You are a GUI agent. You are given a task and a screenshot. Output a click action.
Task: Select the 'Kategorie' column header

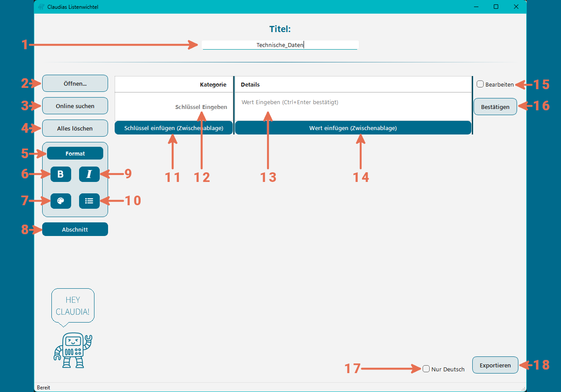click(213, 84)
